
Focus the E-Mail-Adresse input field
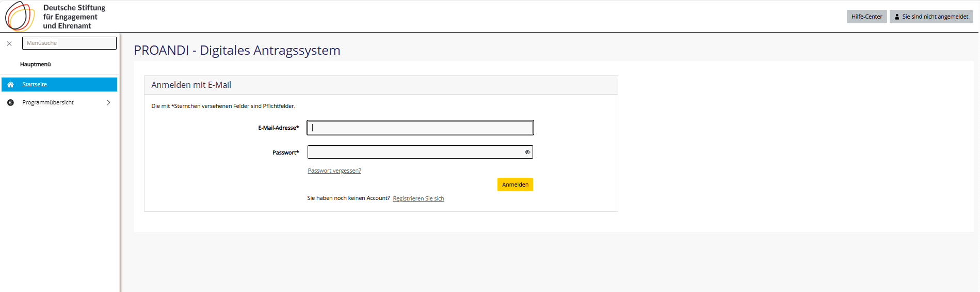pos(420,128)
